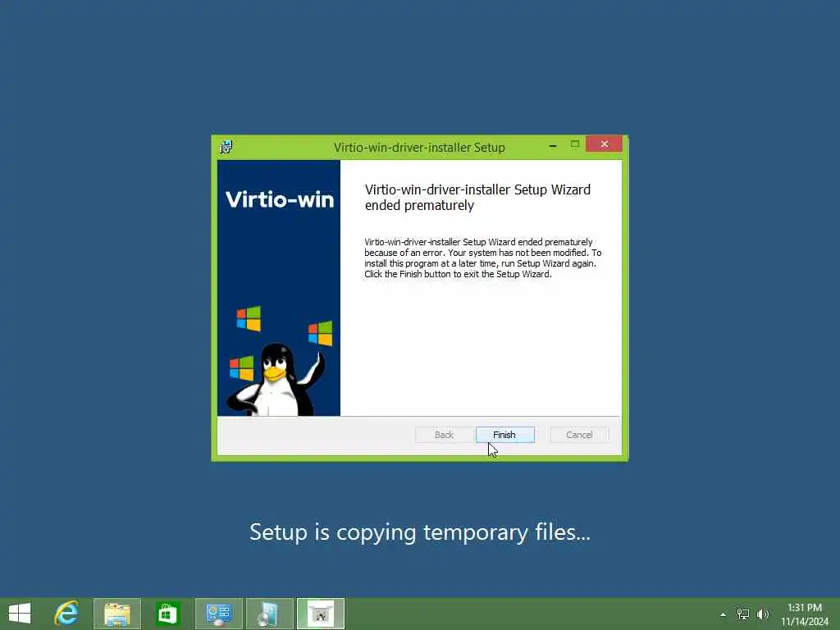Switch to the disc setup program taskbar icon

[269, 614]
